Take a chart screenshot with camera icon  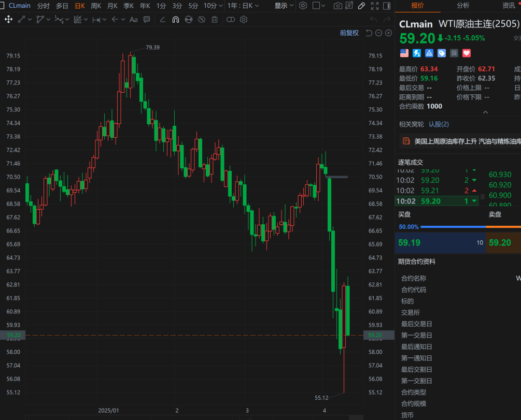pyautogui.click(x=337, y=6)
